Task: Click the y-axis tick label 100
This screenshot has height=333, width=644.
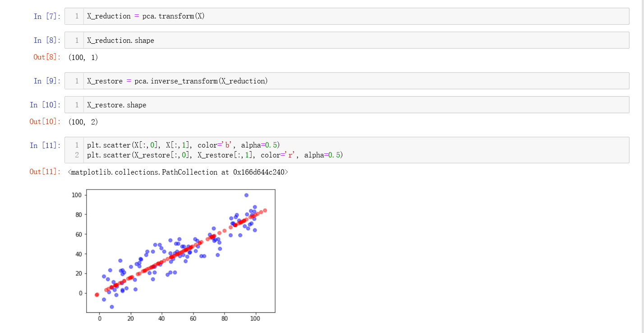Action: 77,195
